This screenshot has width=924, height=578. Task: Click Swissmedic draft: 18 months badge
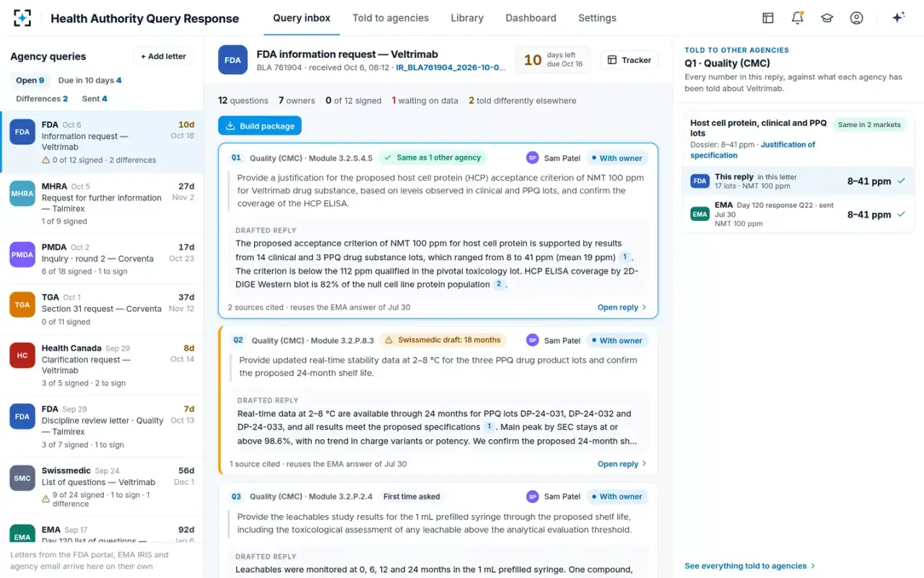pyautogui.click(x=443, y=340)
